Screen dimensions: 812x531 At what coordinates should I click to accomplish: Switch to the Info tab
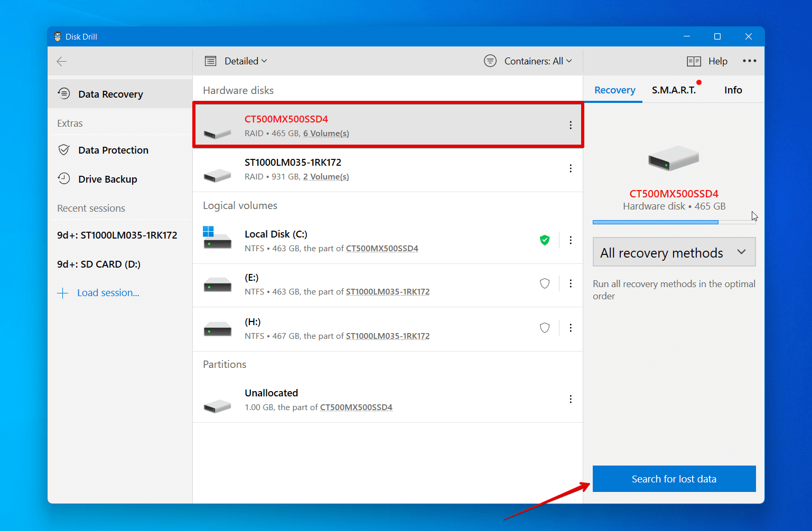point(733,90)
